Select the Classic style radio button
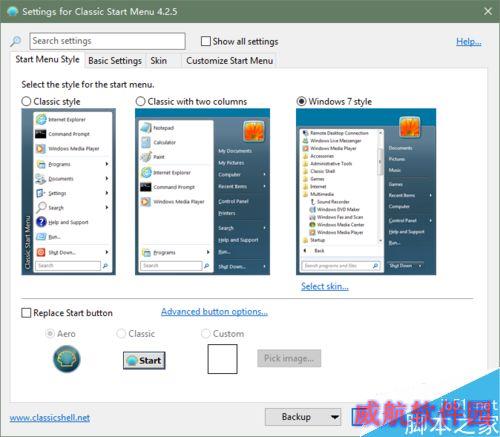The image size is (500, 437). point(26,101)
